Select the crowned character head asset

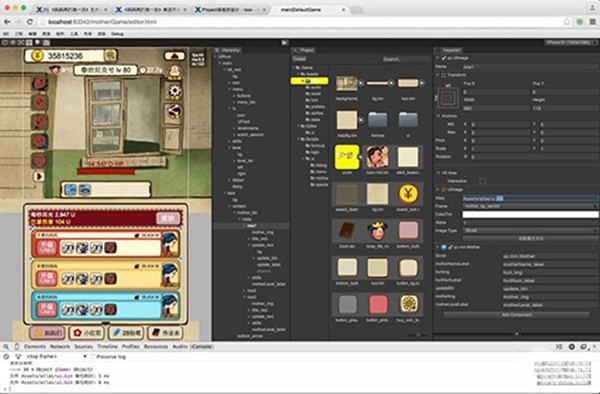[x=378, y=231]
